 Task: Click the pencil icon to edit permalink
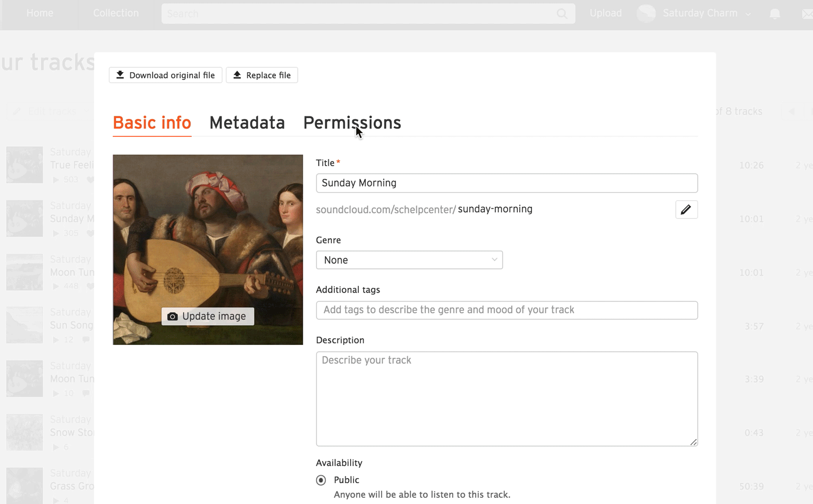(686, 209)
